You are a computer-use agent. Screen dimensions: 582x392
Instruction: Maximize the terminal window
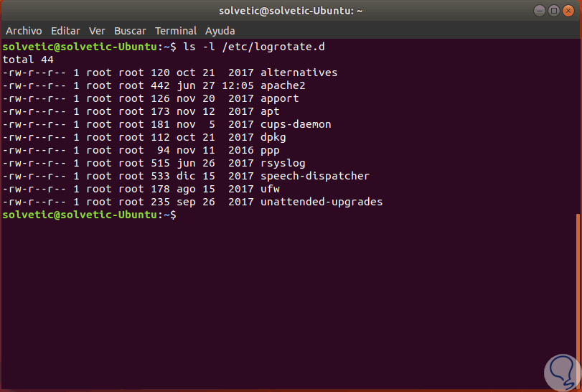tap(554, 11)
